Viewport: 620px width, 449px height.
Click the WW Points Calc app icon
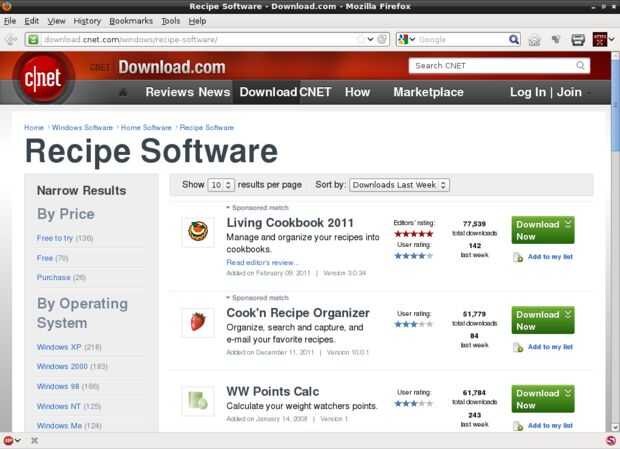click(198, 401)
